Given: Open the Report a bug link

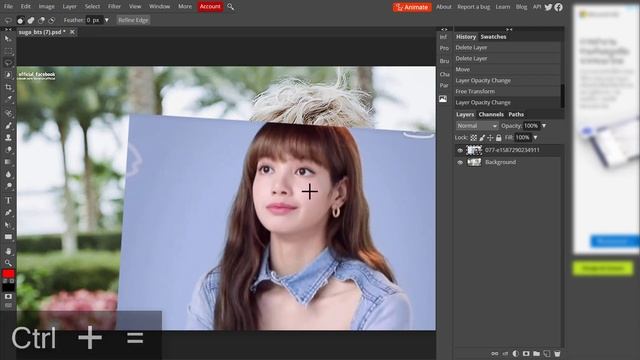Looking at the screenshot, I should [473, 7].
